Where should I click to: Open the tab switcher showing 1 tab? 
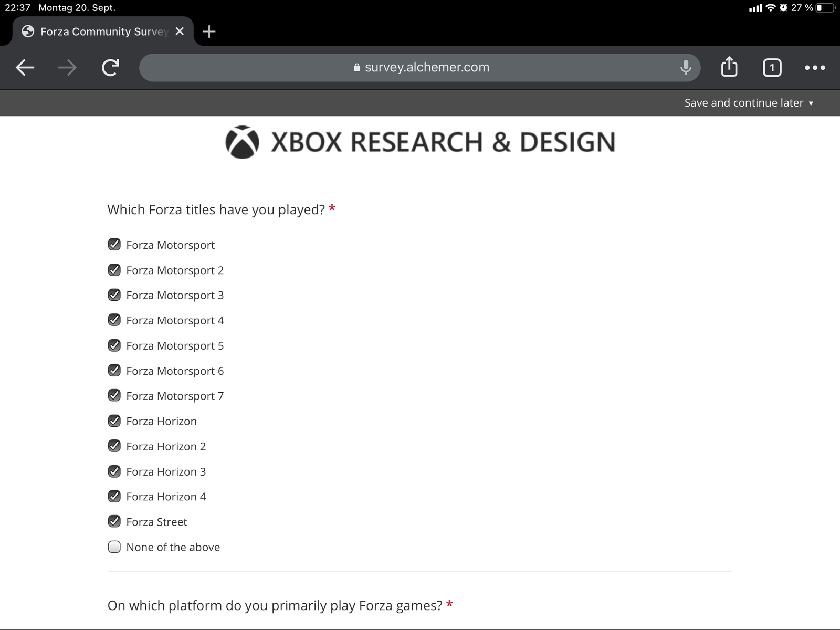point(772,67)
